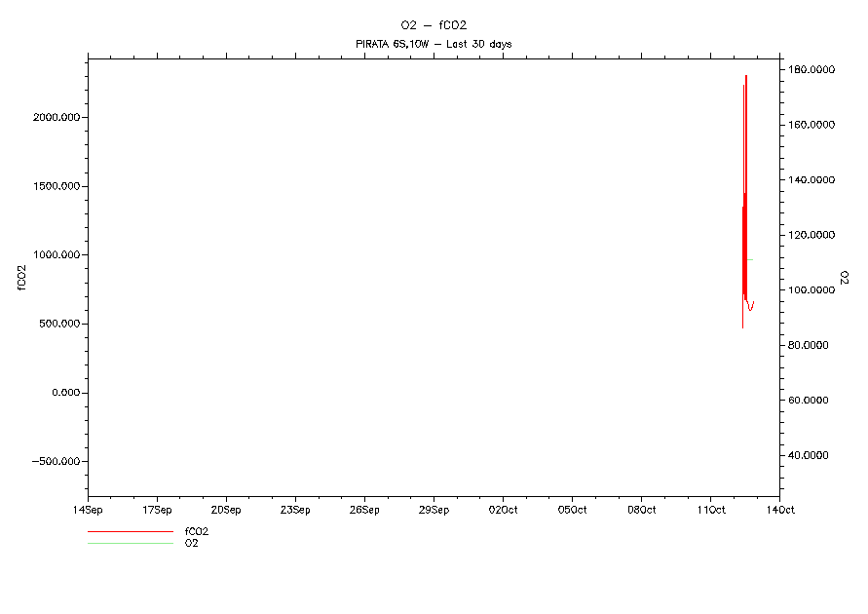Select the "PIRATA 6S,10W – Last 30 days" subtitle

tap(434, 44)
